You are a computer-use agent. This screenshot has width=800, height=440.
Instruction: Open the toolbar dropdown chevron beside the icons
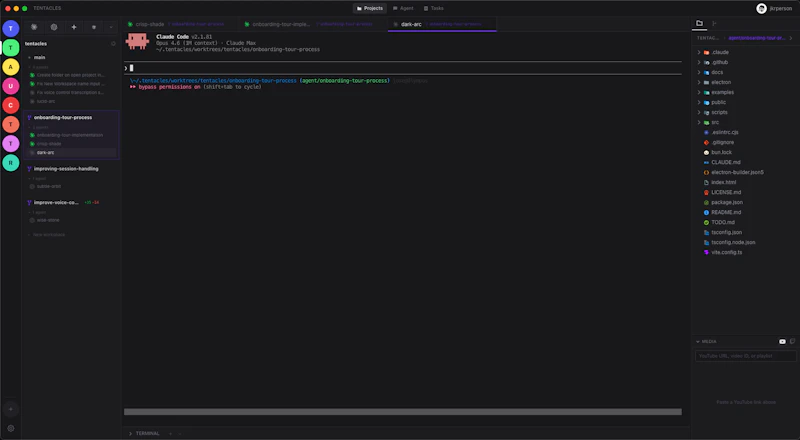coord(111,27)
